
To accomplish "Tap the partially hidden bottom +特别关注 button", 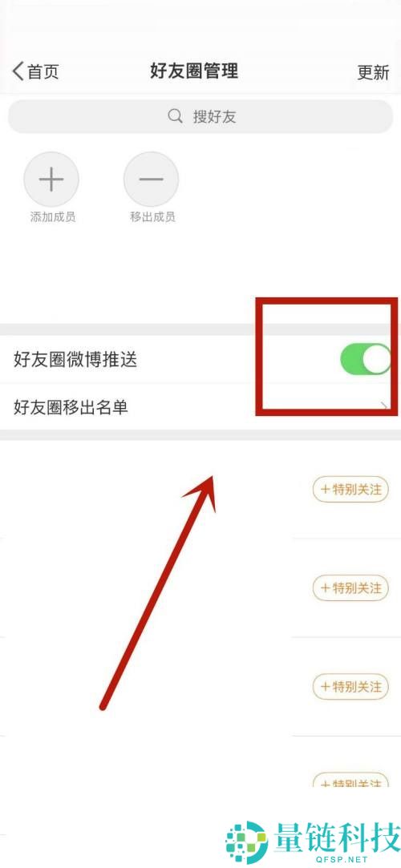I will click(x=350, y=781).
